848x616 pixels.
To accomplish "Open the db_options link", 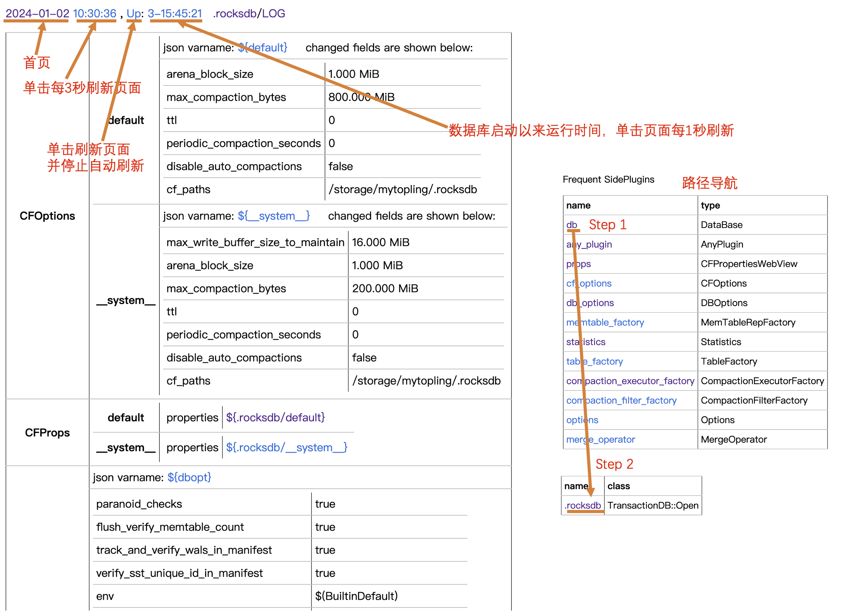I will 590,303.
